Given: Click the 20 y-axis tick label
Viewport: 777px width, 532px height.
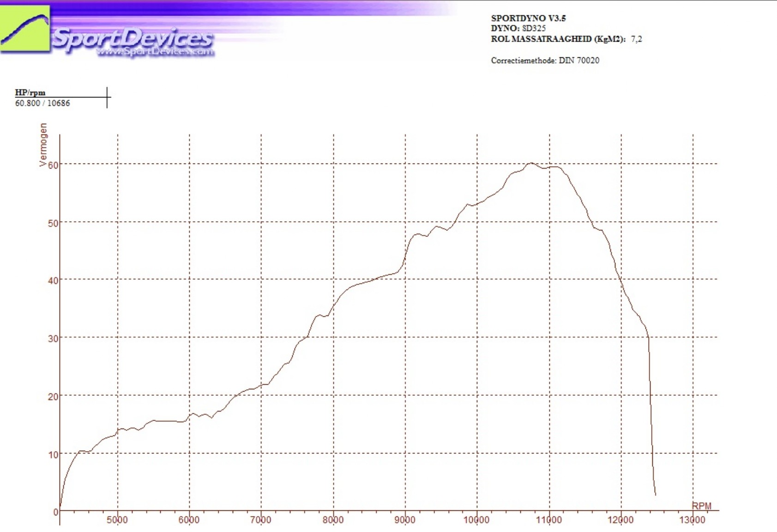Looking at the screenshot, I should tap(53, 397).
